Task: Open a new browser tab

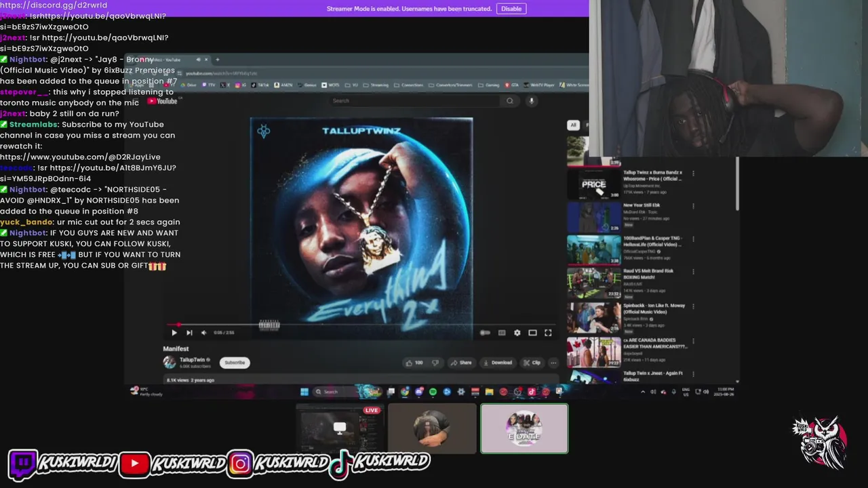Action: coord(217,60)
